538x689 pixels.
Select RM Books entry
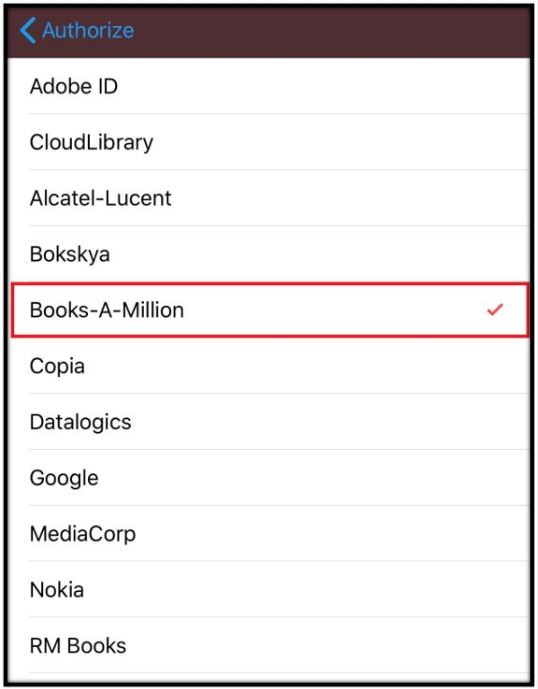tap(269, 645)
